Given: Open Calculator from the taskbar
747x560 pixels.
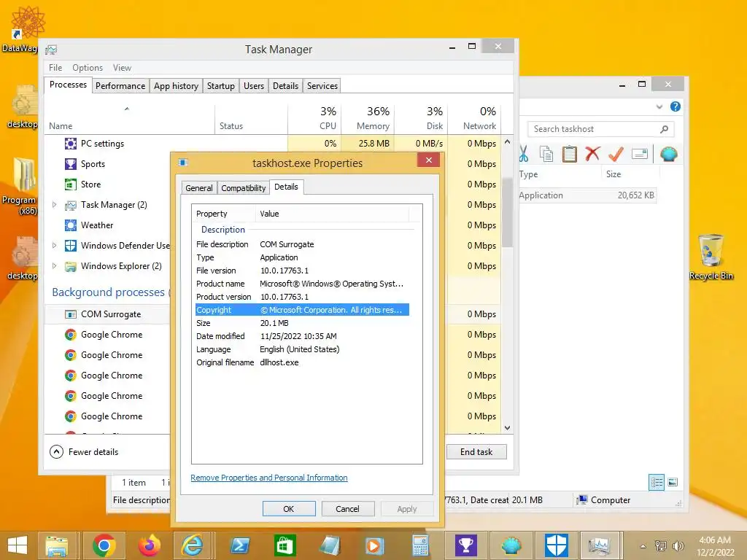Looking at the screenshot, I should click(420, 545).
